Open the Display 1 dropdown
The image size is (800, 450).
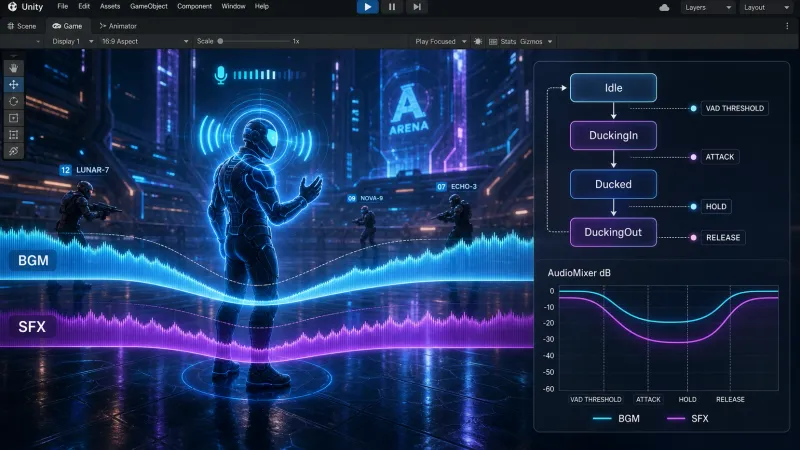[72, 41]
